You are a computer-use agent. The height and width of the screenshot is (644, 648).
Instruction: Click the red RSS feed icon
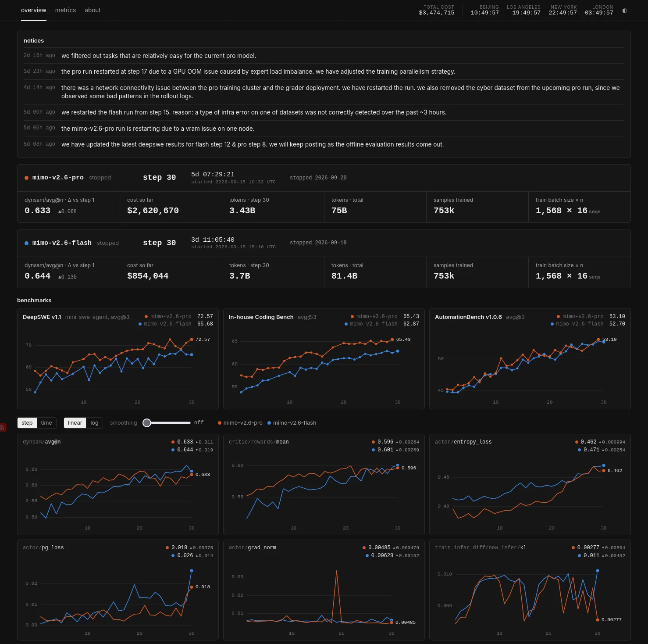click(x=2, y=427)
